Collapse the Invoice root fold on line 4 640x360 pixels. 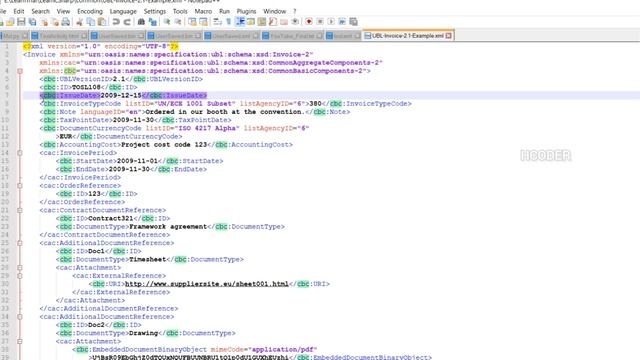(x=20, y=71)
